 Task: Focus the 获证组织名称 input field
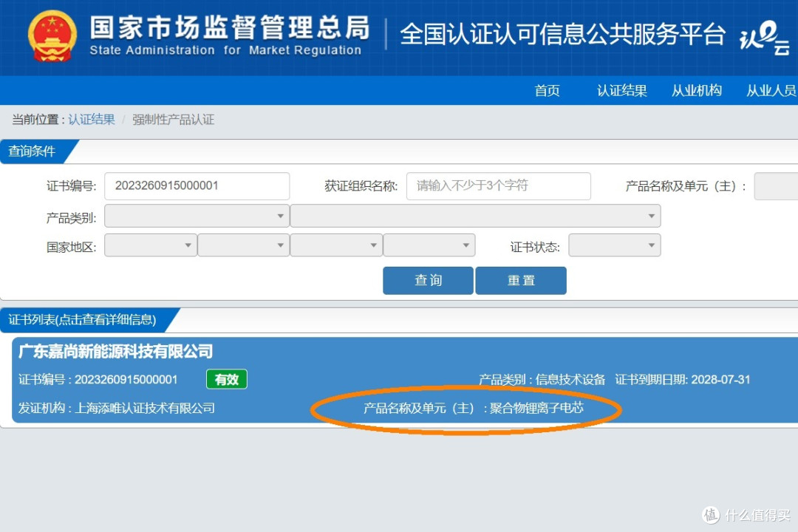pos(499,185)
